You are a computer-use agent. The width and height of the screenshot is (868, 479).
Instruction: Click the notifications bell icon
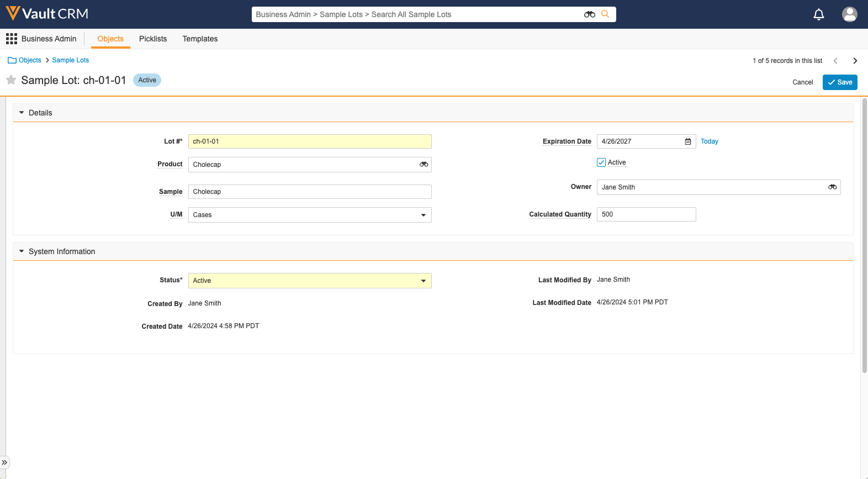point(819,14)
